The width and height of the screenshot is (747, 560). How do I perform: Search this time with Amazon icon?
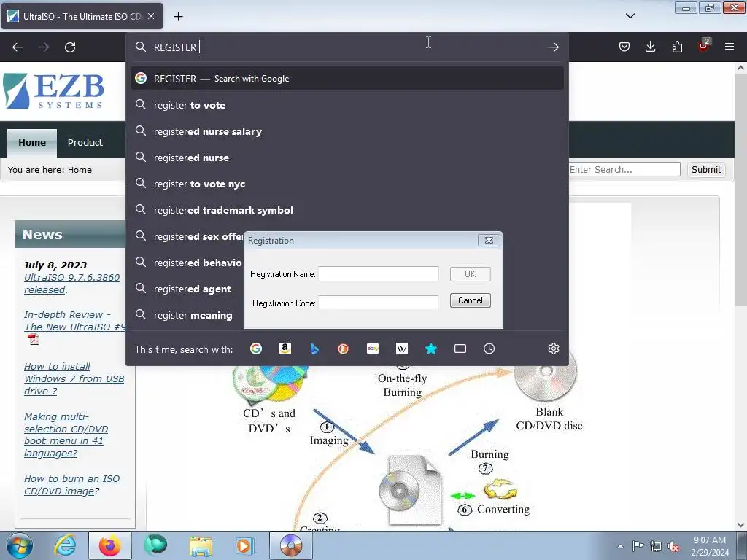[x=285, y=349]
